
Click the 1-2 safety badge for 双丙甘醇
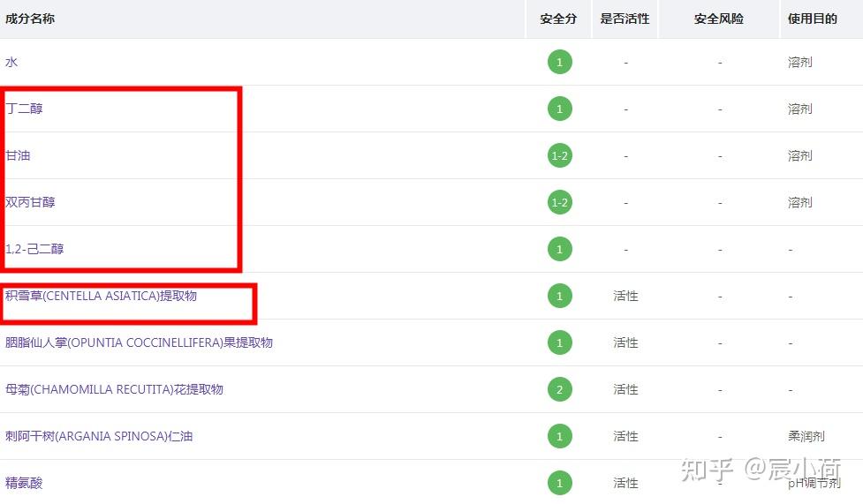560,202
